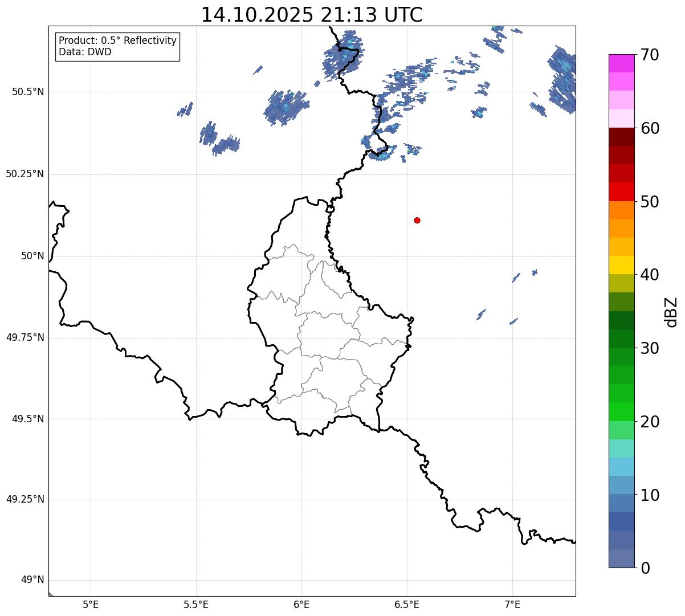Click the 6.5°E longitude label
Image resolution: width=685 pixels, height=616 pixels.
(407, 605)
